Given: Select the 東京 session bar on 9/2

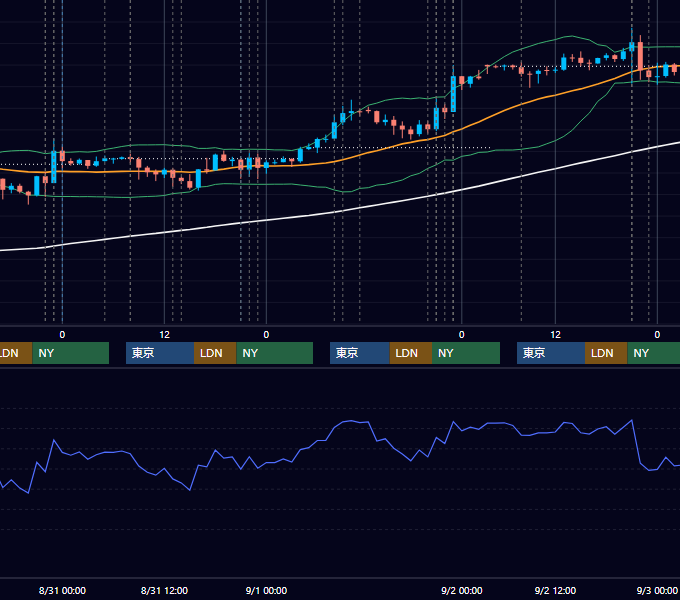Looking at the screenshot, I should pyautogui.click(x=551, y=353).
